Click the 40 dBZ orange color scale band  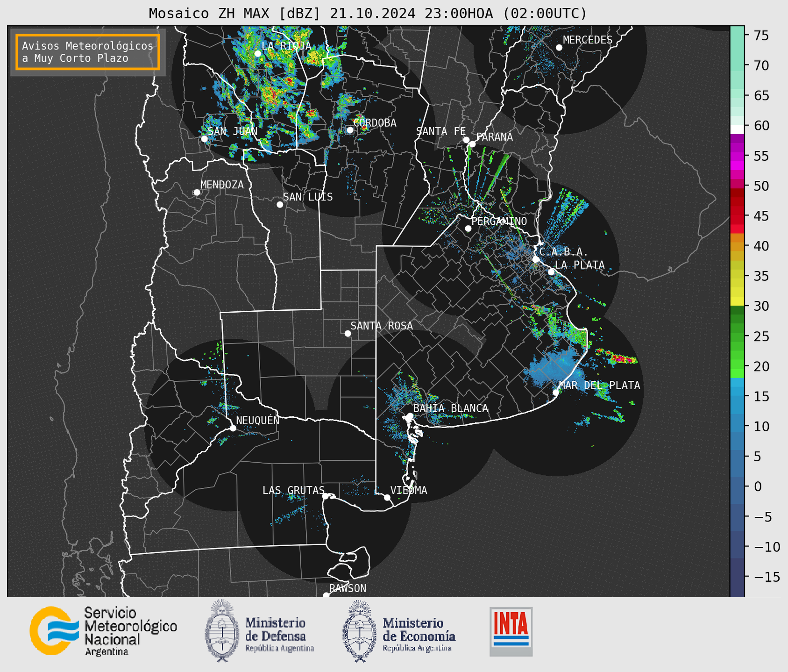point(737,246)
